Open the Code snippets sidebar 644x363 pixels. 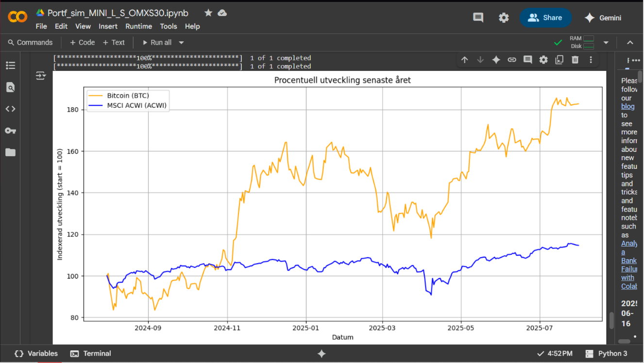tap(10, 109)
